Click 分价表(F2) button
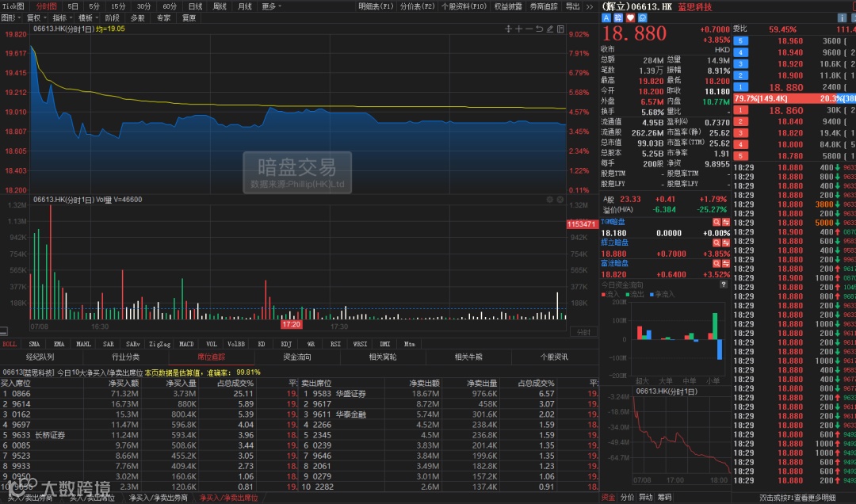Image resolution: width=856 pixels, height=504 pixels. [418, 6]
